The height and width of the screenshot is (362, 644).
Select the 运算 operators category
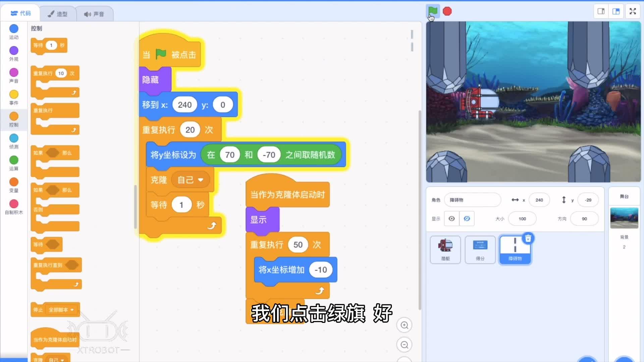[14, 163]
